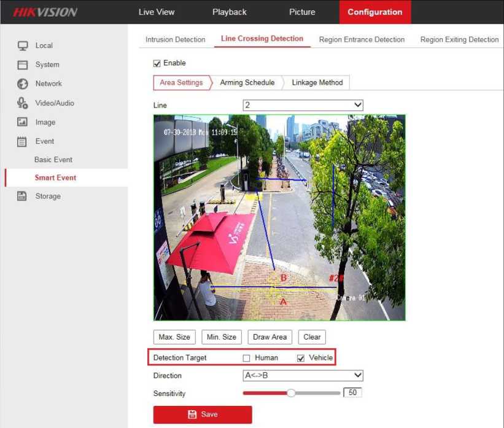Go to the Playback menu
This screenshot has height=428, width=504.
229,12
